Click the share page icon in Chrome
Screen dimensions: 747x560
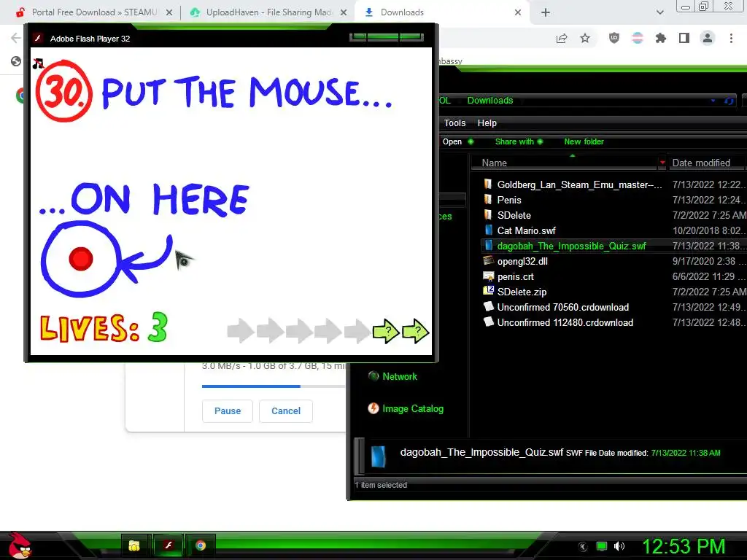(x=562, y=39)
